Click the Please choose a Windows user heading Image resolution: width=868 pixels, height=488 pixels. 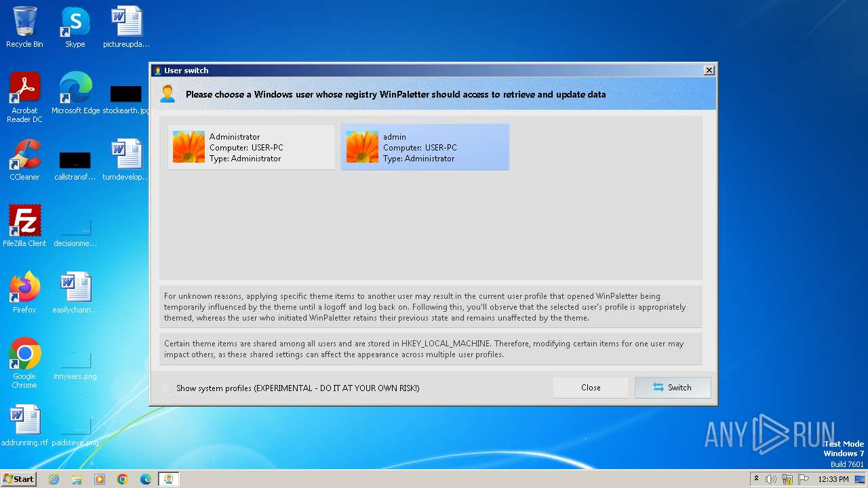point(396,94)
